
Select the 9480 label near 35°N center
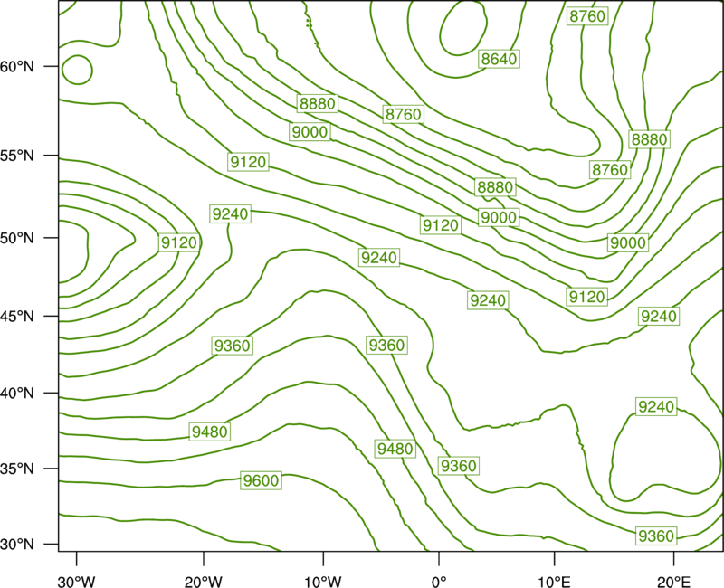[x=395, y=449]
